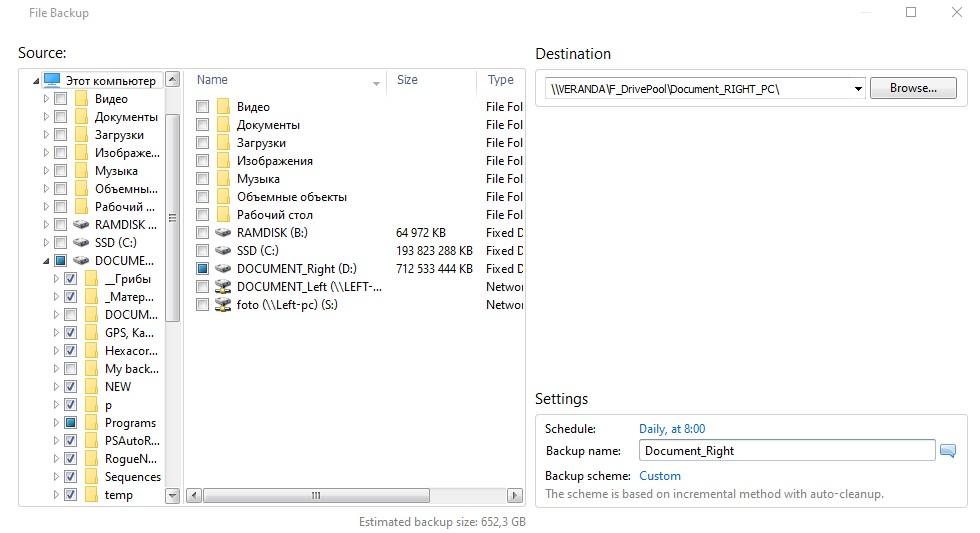
Task: Click the RAMDISK drive icon in tree
Action: click(81, 224)
